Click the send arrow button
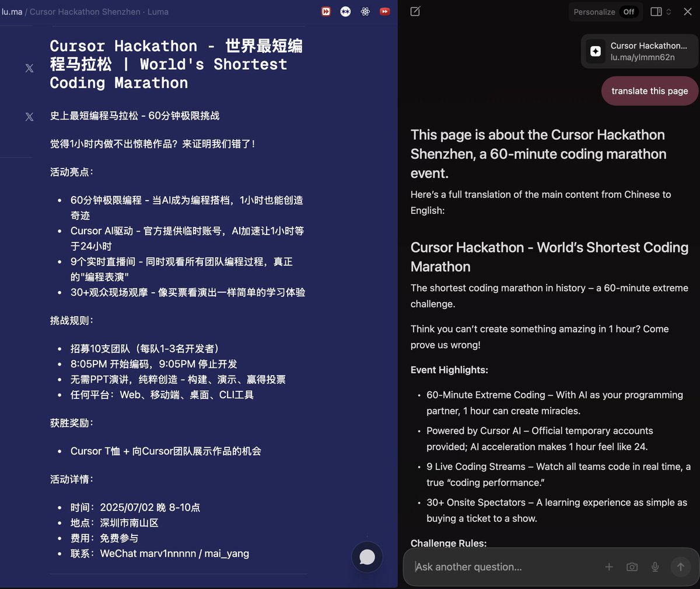The width and height of the screenshot is (700, 589). (x=680, y=567)
